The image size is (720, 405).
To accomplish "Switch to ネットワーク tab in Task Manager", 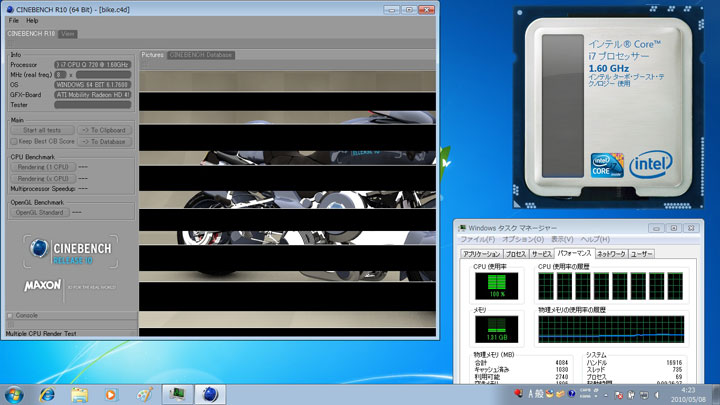I will [x=611, y=254].
